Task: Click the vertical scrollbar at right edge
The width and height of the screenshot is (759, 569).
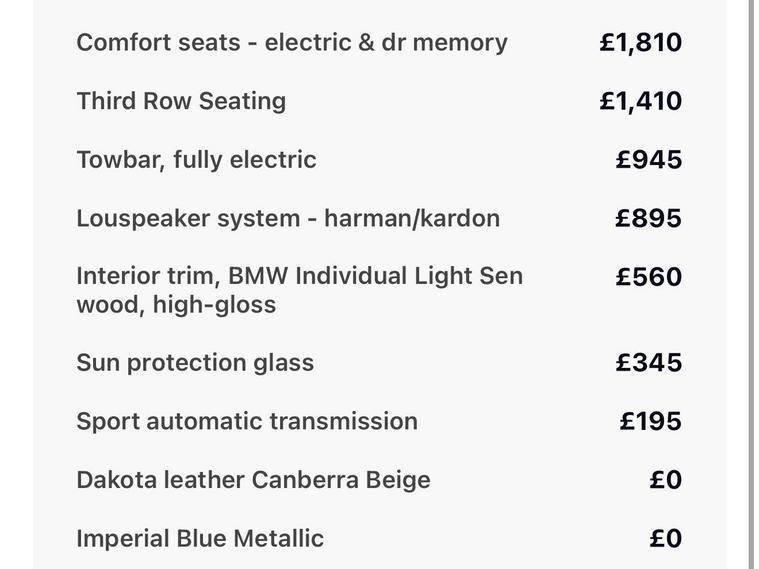Action: point(752,284)
